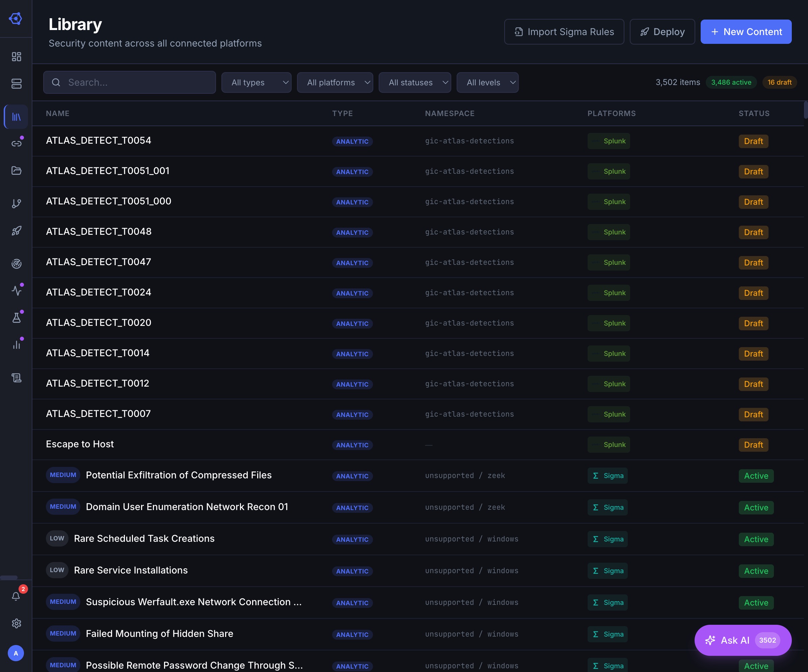This screenshot has height=672, width=808.
Task: Open the All levels filter dropdown
Action: point(487,82)
